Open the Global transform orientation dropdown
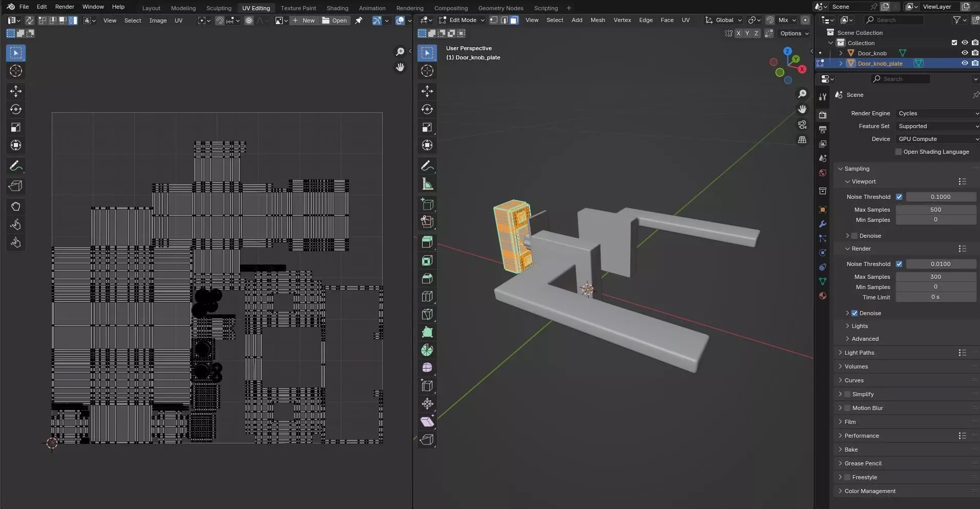The width and height of the screenshot is (980, 509). coord(723,20)
